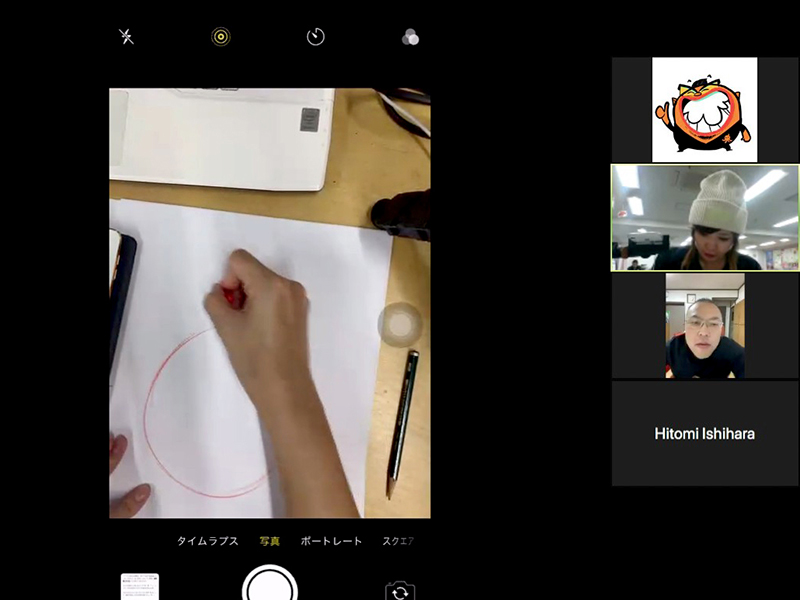800x600 pixels.
Task: Toggle the Live Photo icon
Action: (x=221, y=37)
